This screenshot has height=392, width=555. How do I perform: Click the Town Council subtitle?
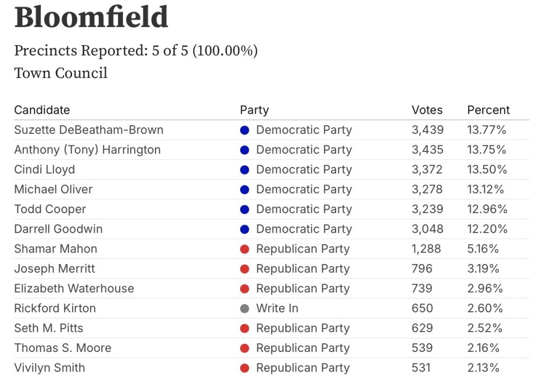[61, 73]
